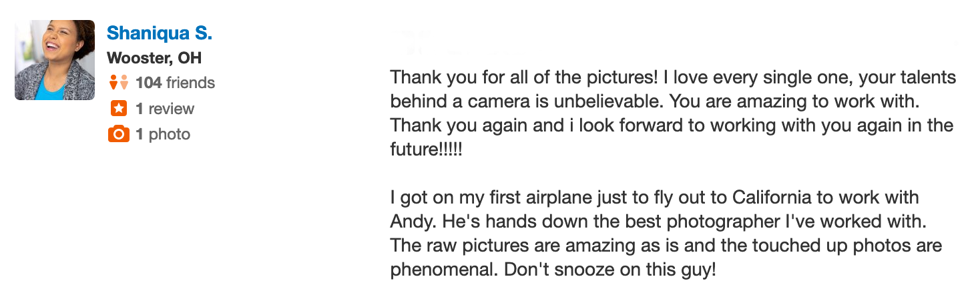This screenshot has height=307, width=980.
Task: Click the orange camera photo icon
Action: click(118, 134)
